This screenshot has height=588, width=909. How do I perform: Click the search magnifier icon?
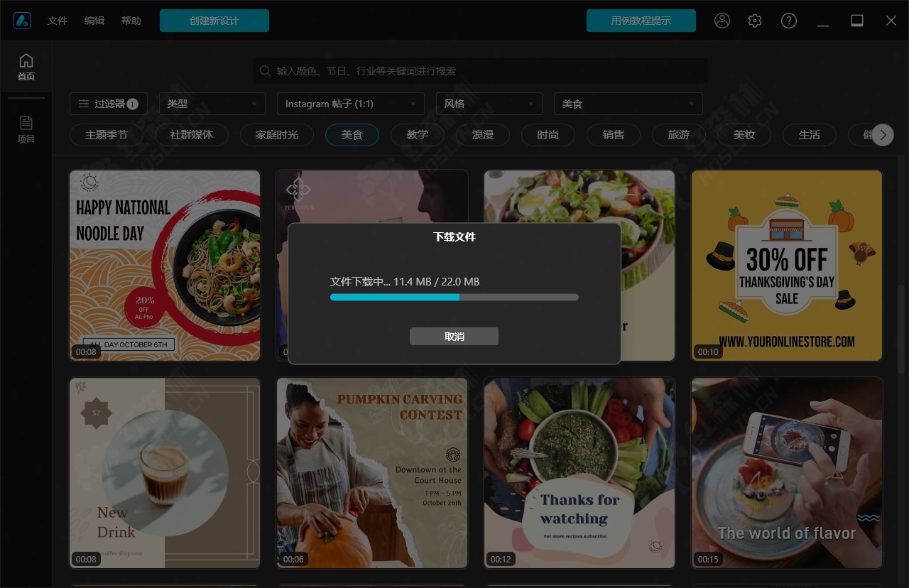tap(265, 71)
